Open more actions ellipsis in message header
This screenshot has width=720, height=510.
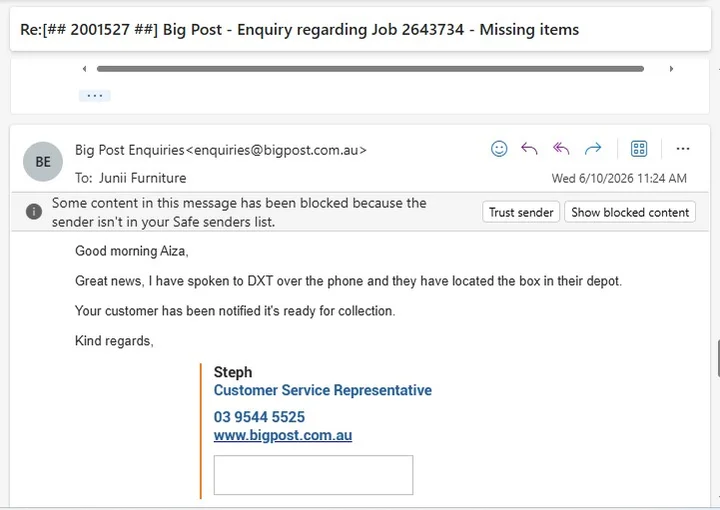point(683,149)
